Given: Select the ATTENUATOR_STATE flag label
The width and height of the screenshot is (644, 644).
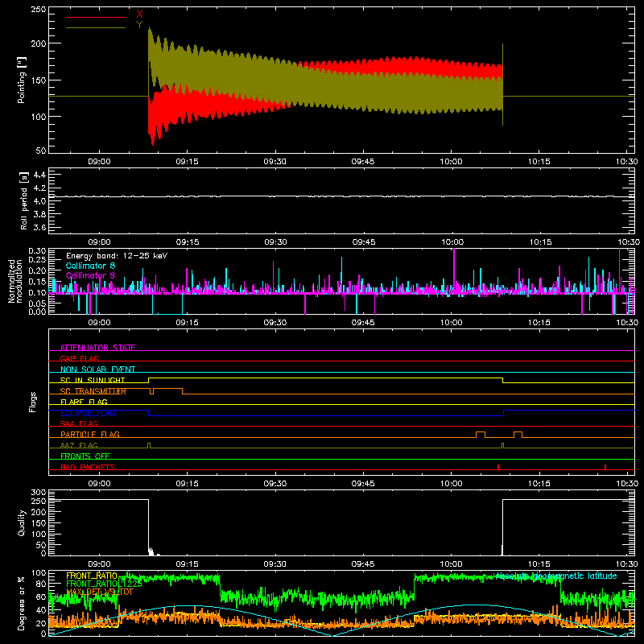Looking at the screenshot, I should click(97, 348).
